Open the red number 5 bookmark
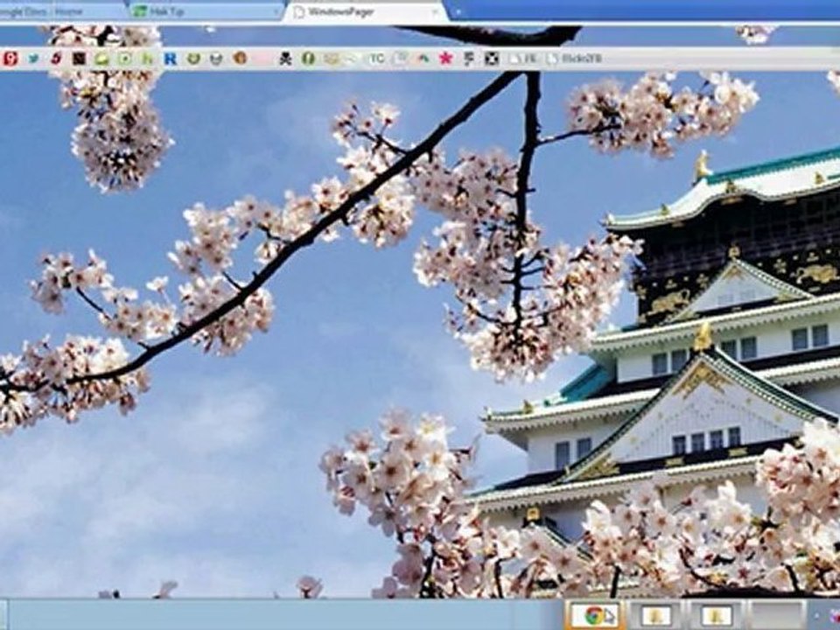Image resolution: width=840 pixels, height=630 pixels. tap(56, 58)
